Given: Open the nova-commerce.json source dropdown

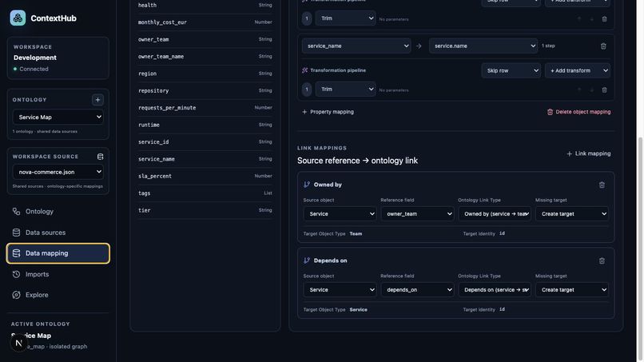Looking at the screenshot, I should click(x=58, y=172).
